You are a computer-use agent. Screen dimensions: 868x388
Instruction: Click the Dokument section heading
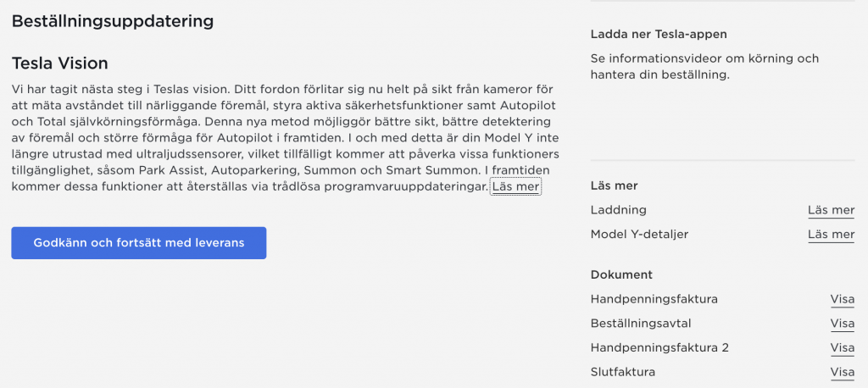coord(621,275)
